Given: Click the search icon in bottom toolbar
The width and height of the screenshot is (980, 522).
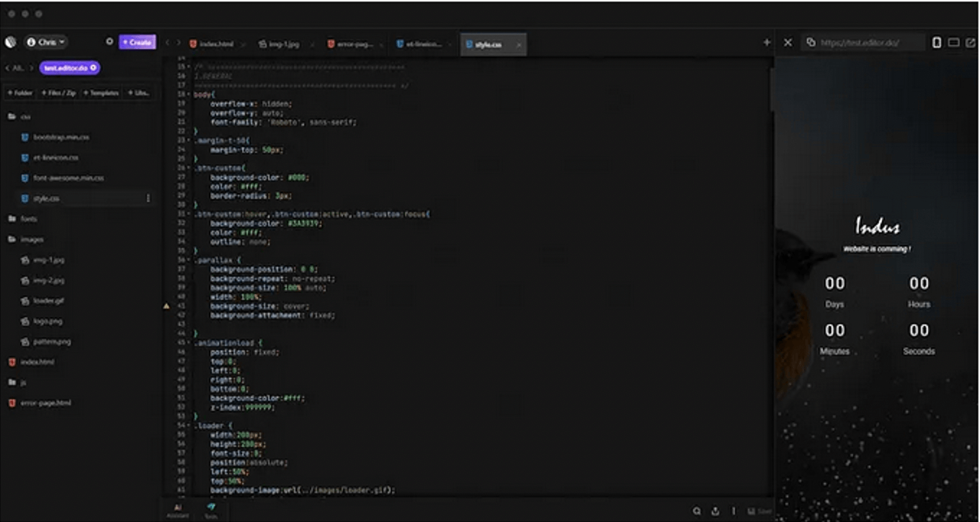Looking at the screenshot, I should (x=697, y=511).
